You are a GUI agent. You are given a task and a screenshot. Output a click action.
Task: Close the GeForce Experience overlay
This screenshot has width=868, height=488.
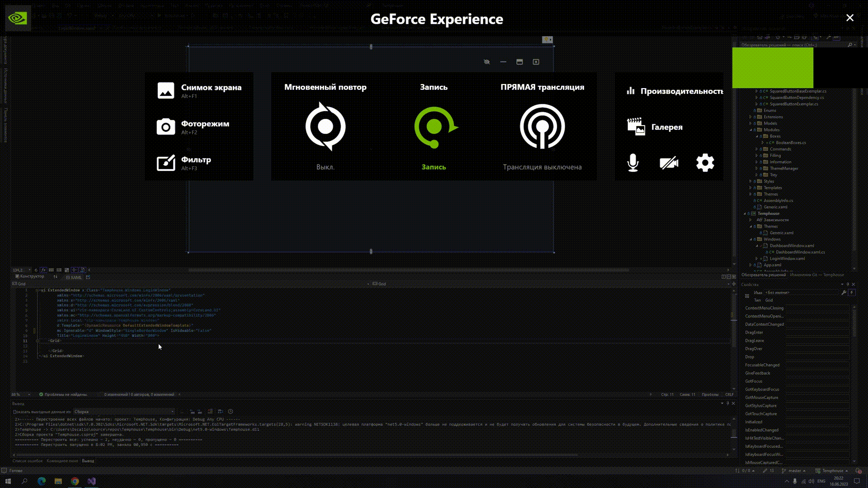(x=850, y=18)
